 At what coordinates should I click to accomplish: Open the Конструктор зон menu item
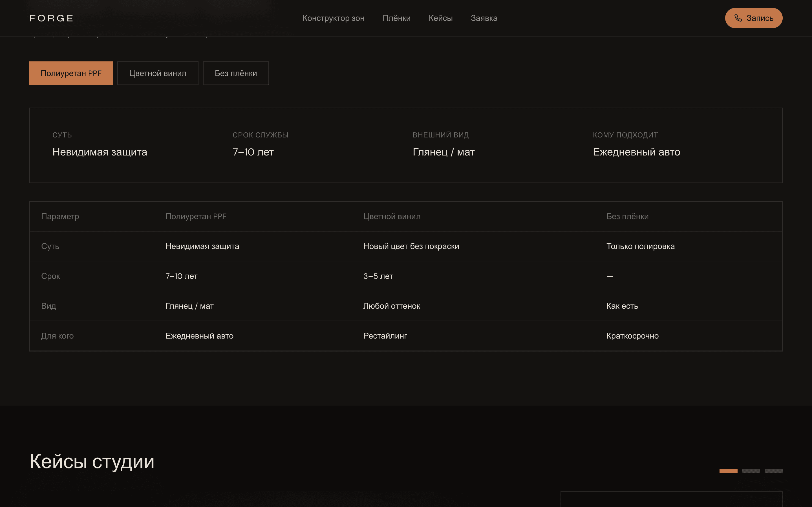[x=333, y=18]
